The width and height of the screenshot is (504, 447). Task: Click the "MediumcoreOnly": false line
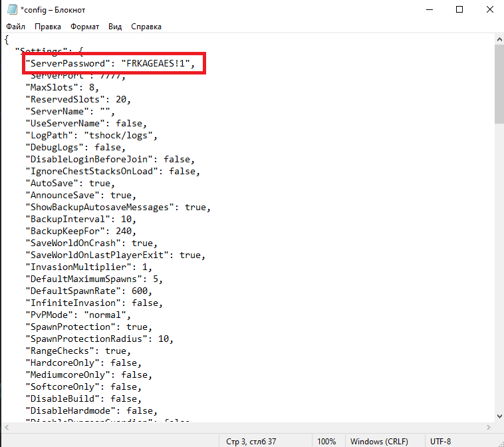(x=89, y=375)
